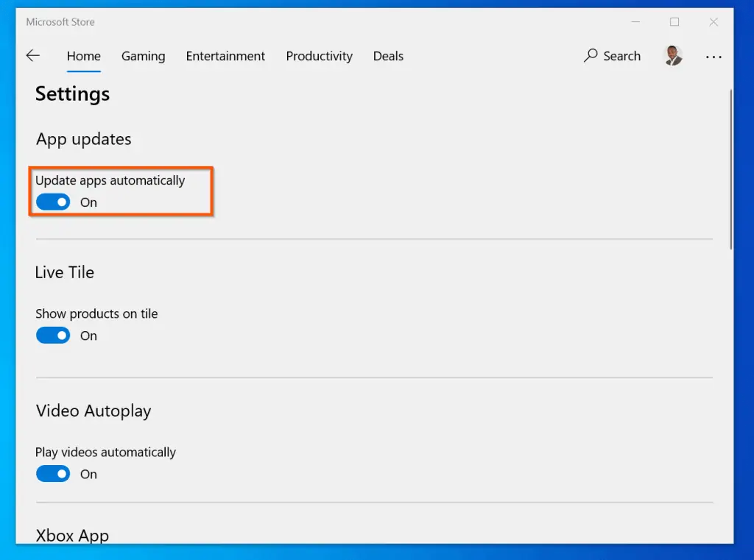Open the user profile avatar
The width and height of the screenshot is (754, 560).
673,56
